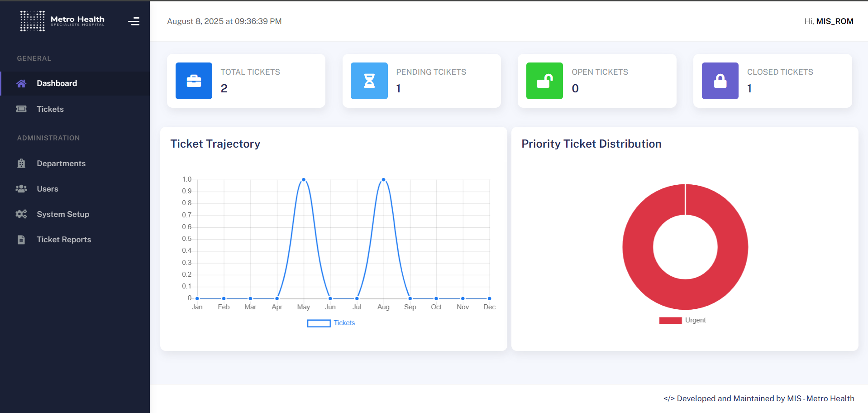Open the Tickets menu item
The width and height of the screenshot is (868, 413).
point(50,109)
